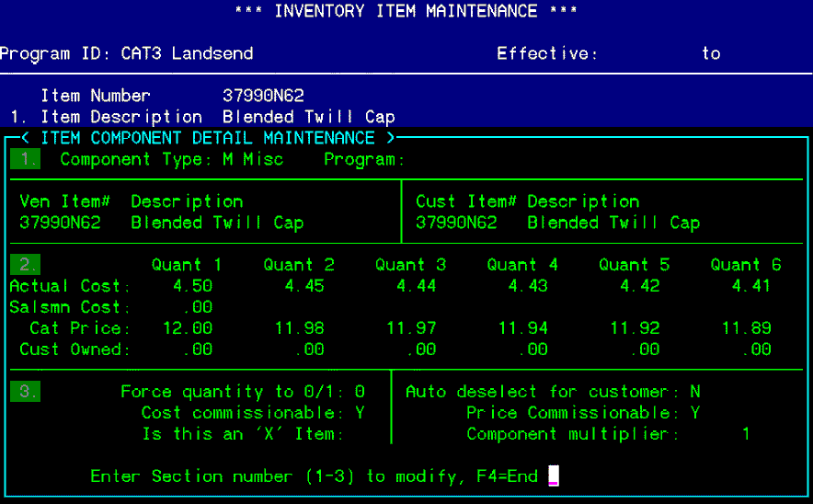Click the Item Description Blended Twill Cap header
Image resolution: width=813 pixels, height=504 pixels.
pos(309,117)
